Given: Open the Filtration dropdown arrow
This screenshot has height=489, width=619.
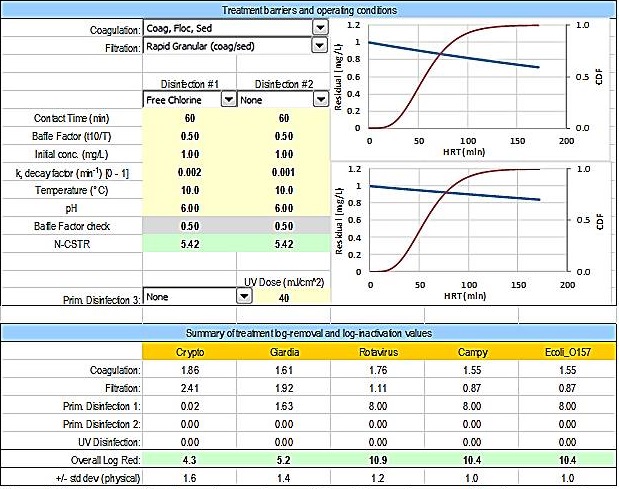Looking at the screenshot, I should 320,46.
